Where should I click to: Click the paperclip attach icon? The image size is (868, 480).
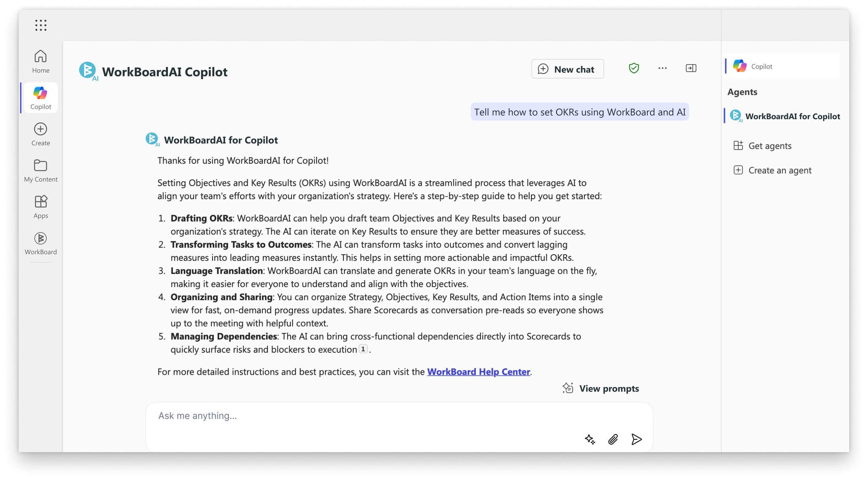(613, 439)
